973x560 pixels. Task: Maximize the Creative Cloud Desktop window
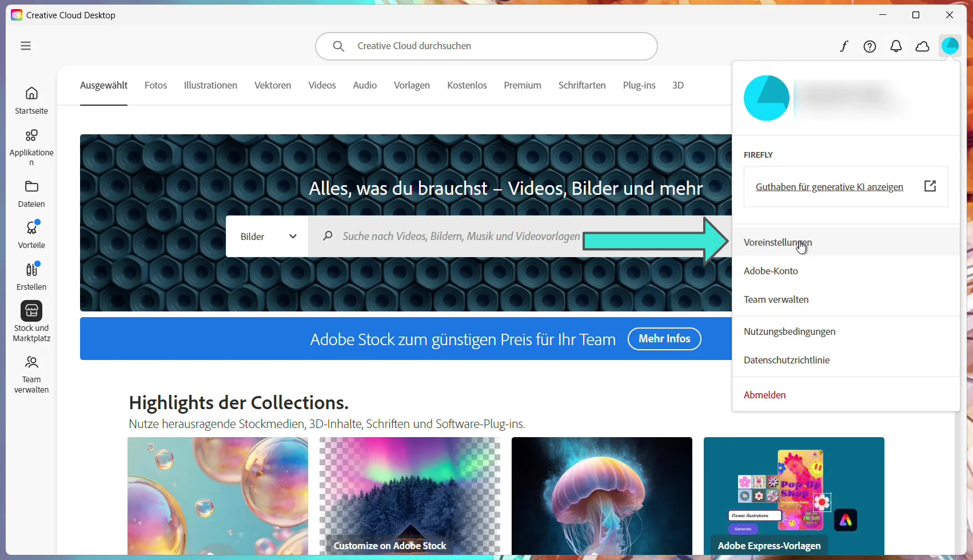916,15
